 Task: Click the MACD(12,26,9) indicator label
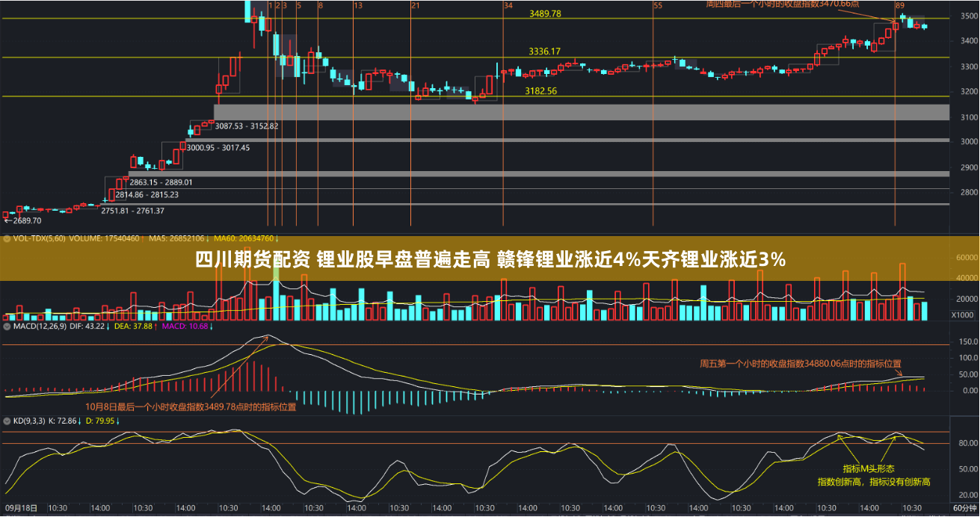point(40,326)
